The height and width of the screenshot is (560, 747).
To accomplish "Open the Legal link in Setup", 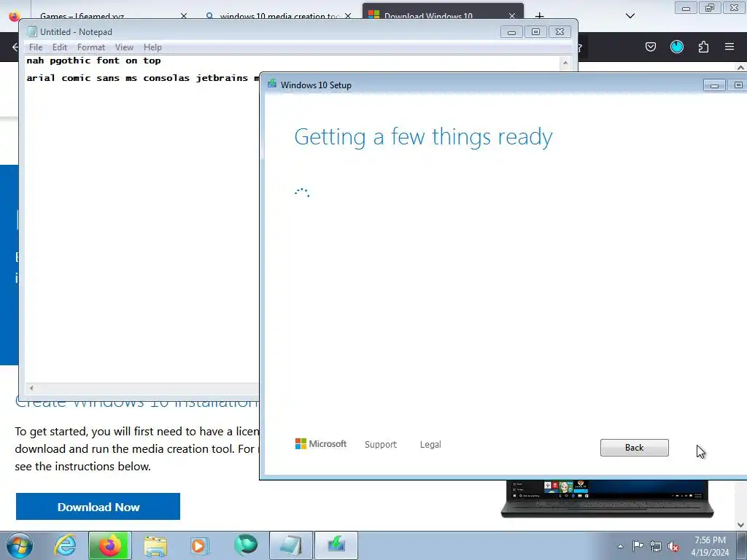I will click(x=430, y=444).
